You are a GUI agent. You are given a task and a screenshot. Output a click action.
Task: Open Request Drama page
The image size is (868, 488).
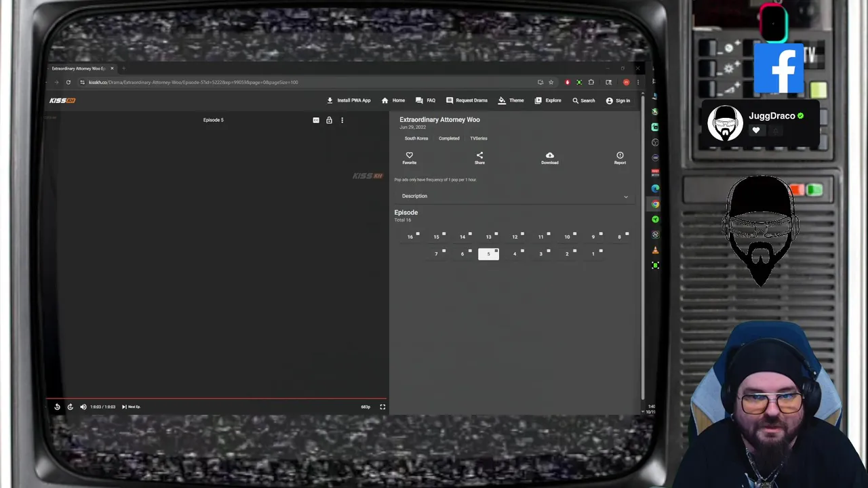467,100
